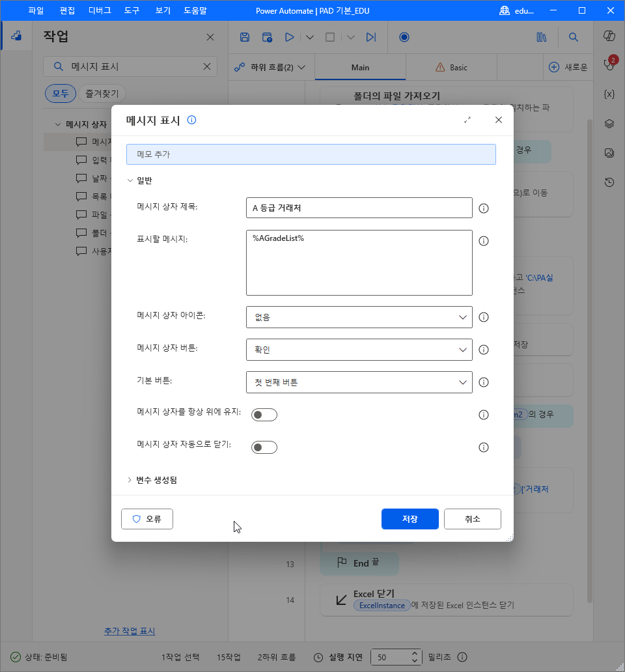Image resolution: width=625 pixels, height=672 pixels.
Task: Open flow checker icon with badge 2
Action: click(x=609, y=64)
